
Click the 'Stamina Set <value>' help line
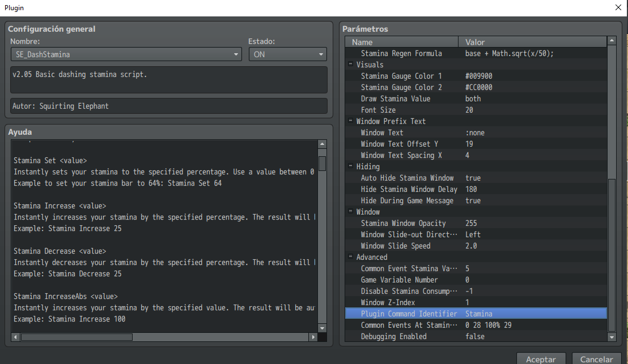50,160
